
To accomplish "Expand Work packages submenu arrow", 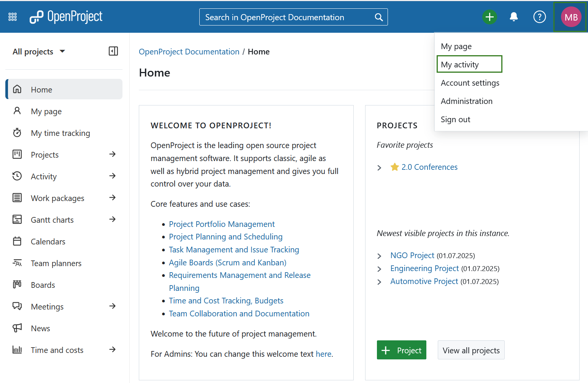I will click(113, 198).
